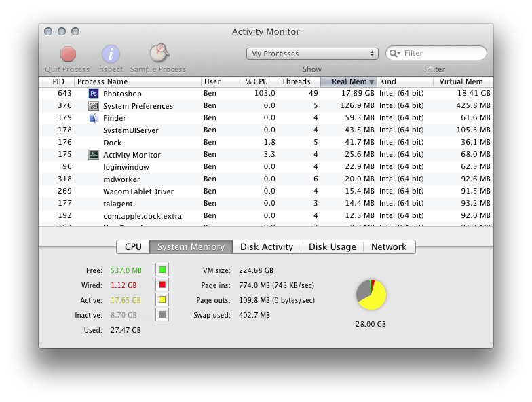
Task: Open the Network tab
Action: [389, 247]
